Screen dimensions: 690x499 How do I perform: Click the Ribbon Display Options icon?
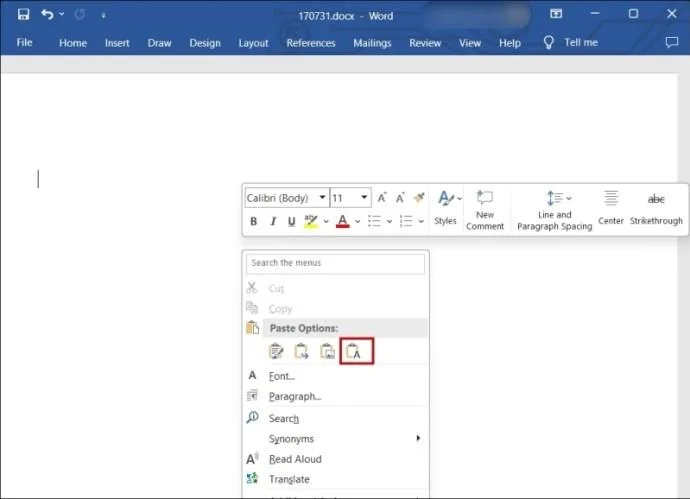coord(556,14)
